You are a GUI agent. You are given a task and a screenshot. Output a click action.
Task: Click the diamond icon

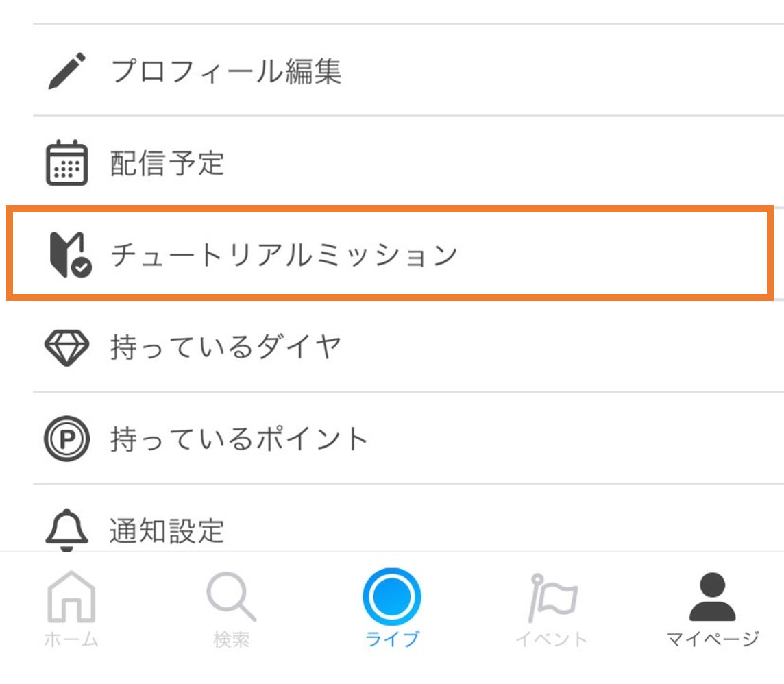click(66, 347)
